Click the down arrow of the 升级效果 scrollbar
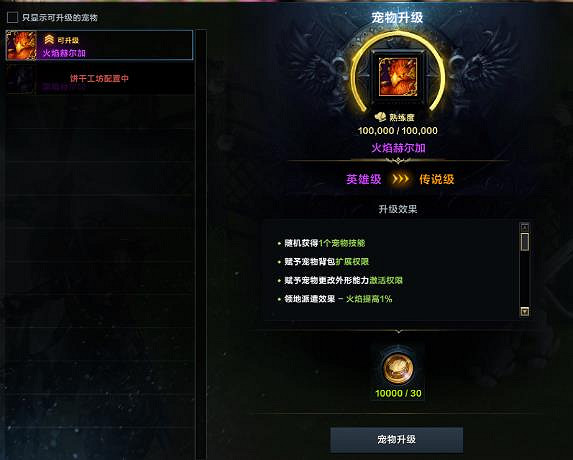This screenshot has height=460, width=573. coord(524,312)
